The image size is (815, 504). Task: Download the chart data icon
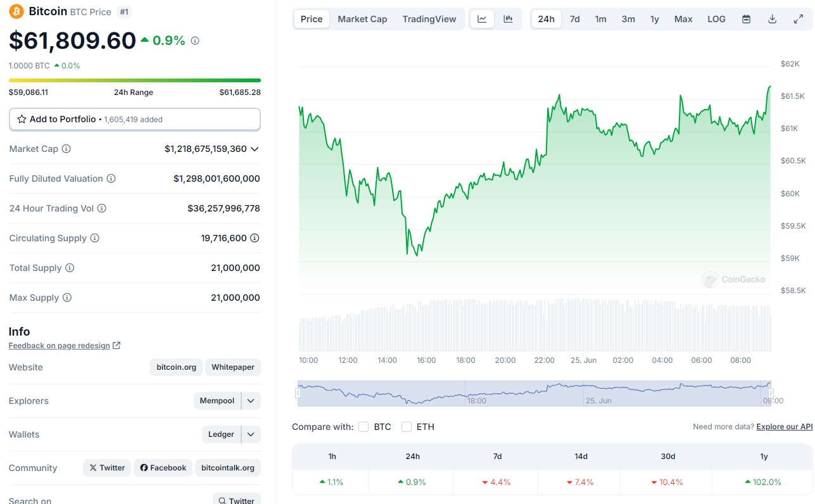772,19
